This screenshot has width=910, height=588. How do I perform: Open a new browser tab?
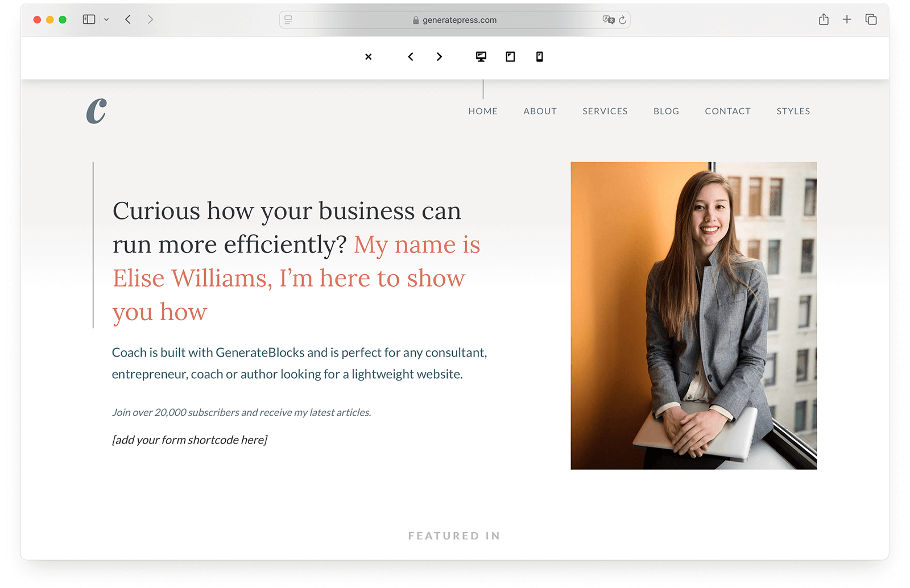click(x=847, y=19)
